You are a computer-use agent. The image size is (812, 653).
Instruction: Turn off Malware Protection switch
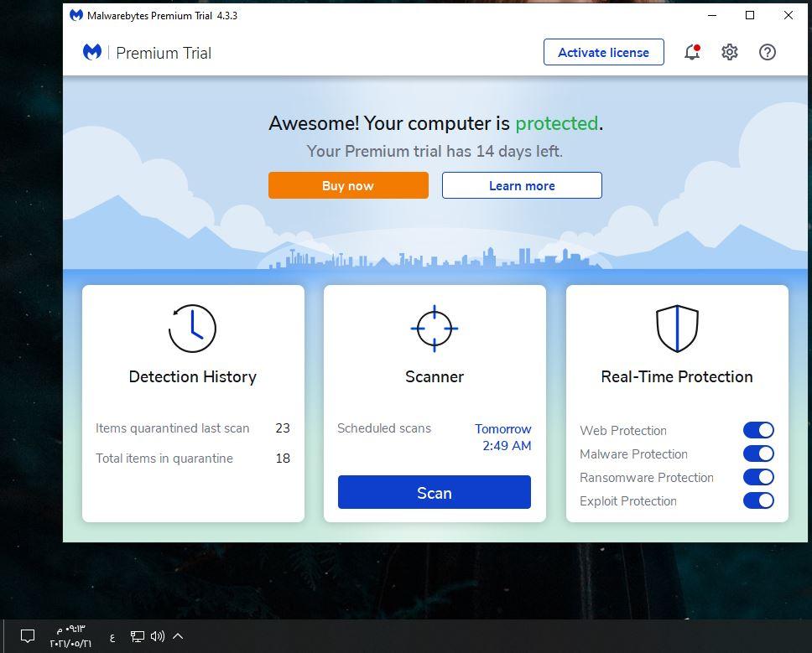coord(758,453)
